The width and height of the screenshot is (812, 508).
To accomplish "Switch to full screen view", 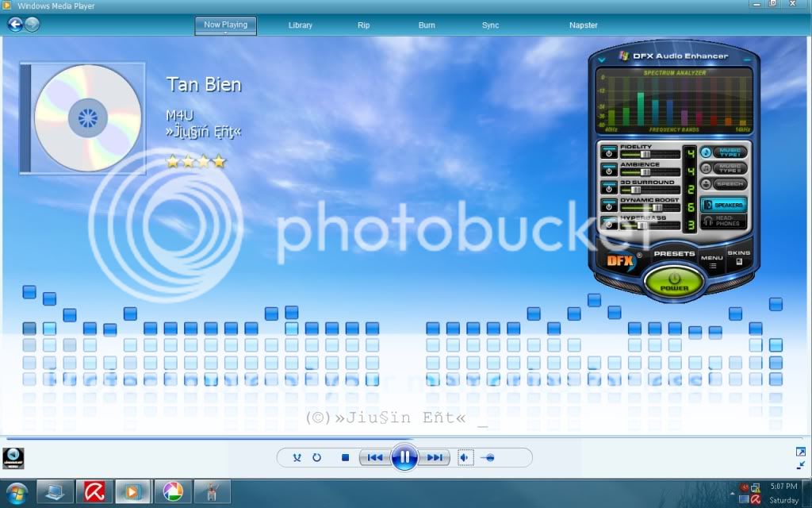I will click(800, 452).
